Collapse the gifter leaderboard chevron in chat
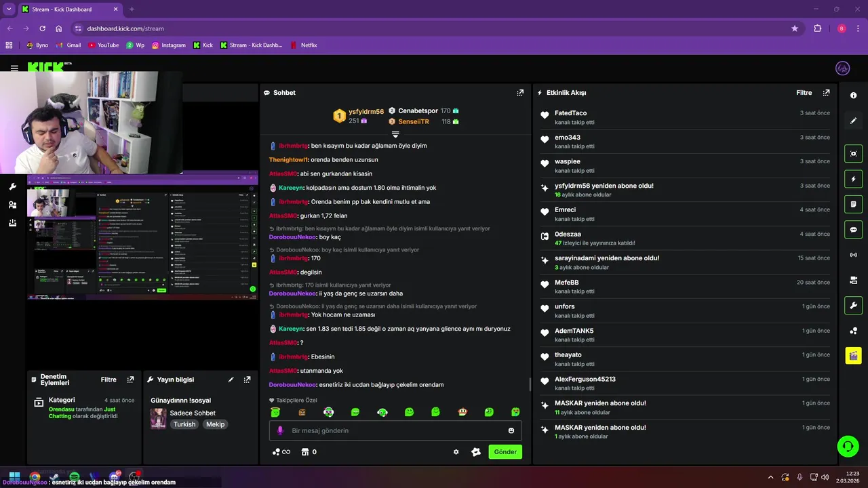Viewport: 868px width, 488px height. [x=395, y=135]
